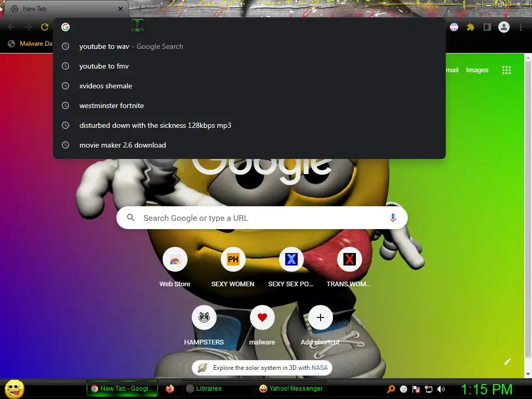Click the magnifier icon in the search box

pos(130,218)
